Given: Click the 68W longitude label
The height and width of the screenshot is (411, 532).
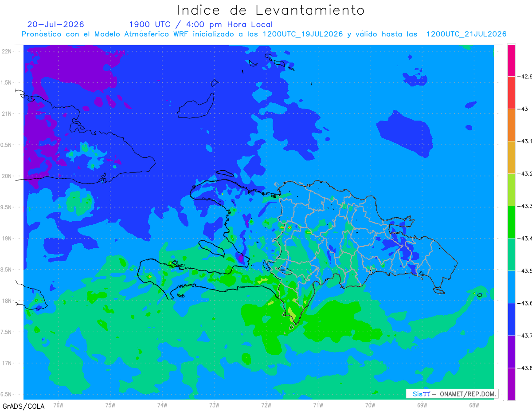Looking at the screenshot, I should click(x=474, y=405).
